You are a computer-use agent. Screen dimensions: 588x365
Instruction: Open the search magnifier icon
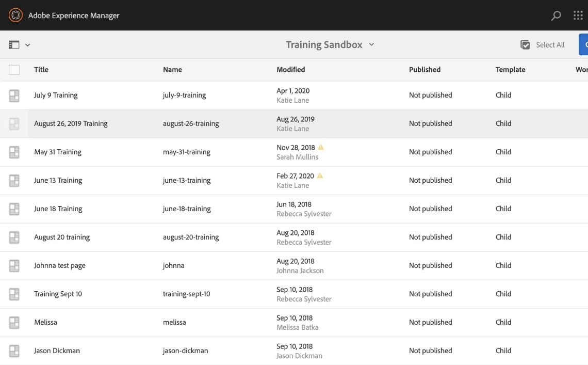[556, 15]
